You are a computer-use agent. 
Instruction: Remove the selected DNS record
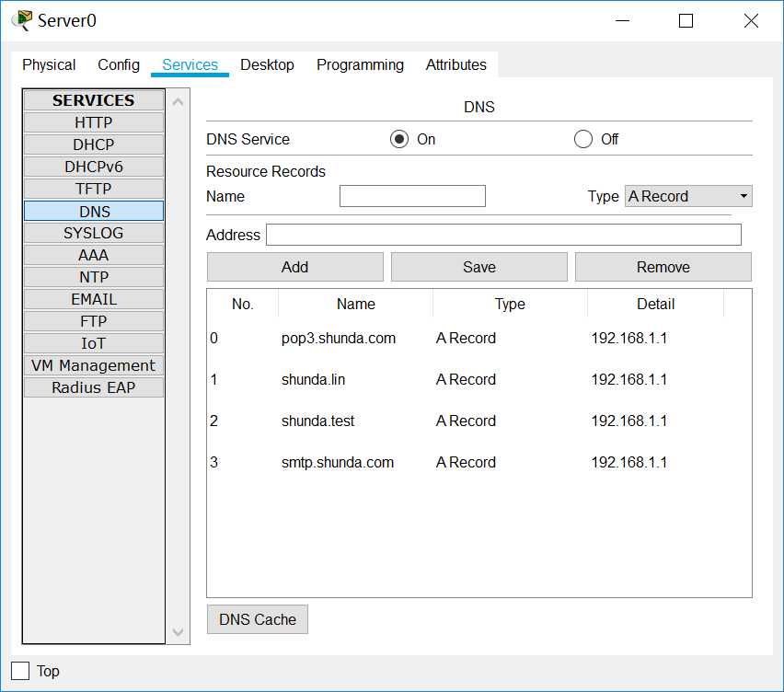tap(663, 267)
